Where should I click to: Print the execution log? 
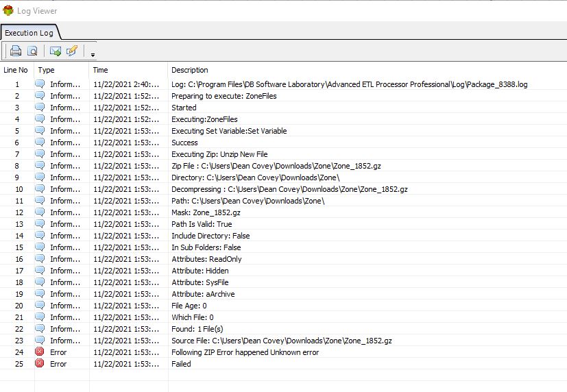tap(16, 51)
